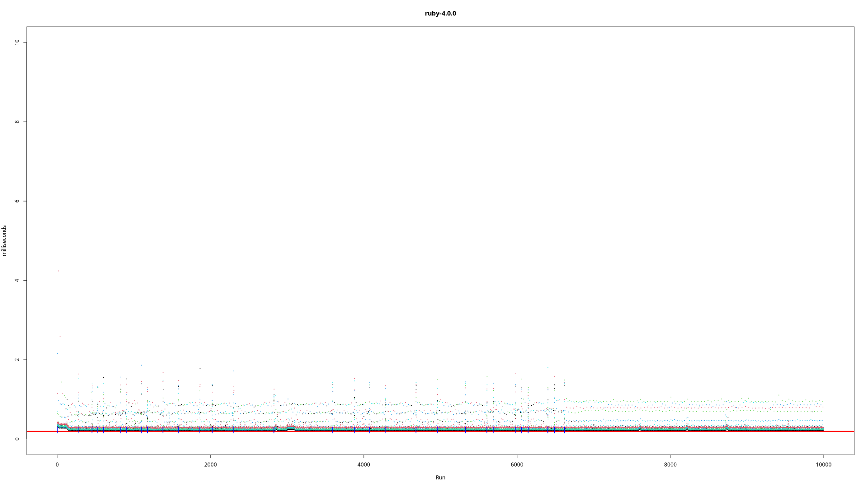Click the 2 tick label on y-axis
This screenshot has width=868, height=488.
pyautogui.click(x=17, y=360)
